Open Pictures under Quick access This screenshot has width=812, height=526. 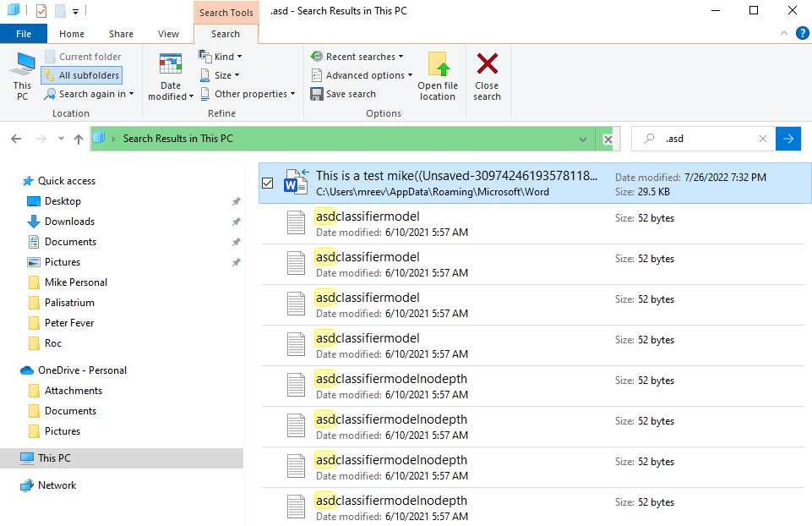[54, 261]
